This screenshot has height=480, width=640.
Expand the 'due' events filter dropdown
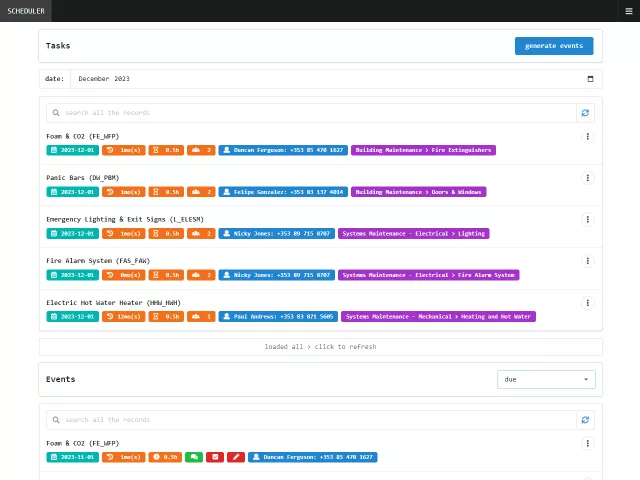[546, 379]
